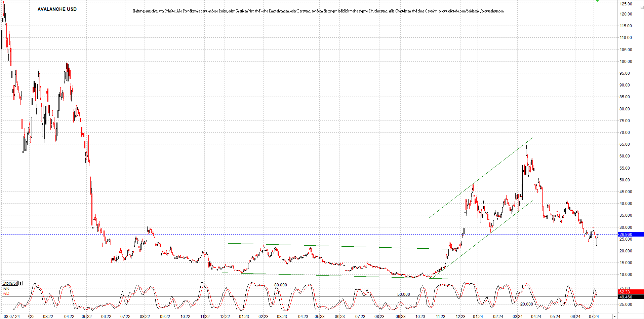Viewport: 644px width, 319px height.
Task: Click the small dash button right of the date axis
Action: 615,317
